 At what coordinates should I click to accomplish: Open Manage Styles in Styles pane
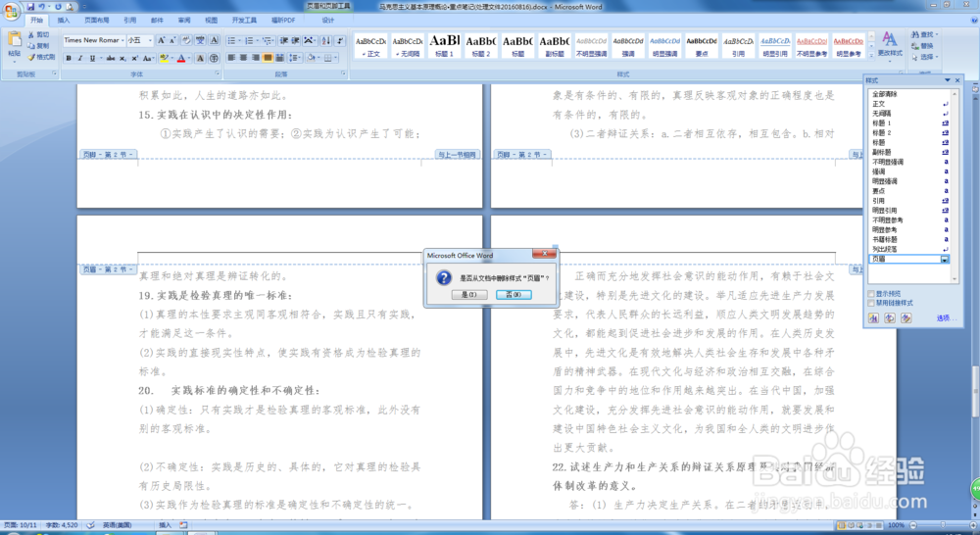(906, 318)
